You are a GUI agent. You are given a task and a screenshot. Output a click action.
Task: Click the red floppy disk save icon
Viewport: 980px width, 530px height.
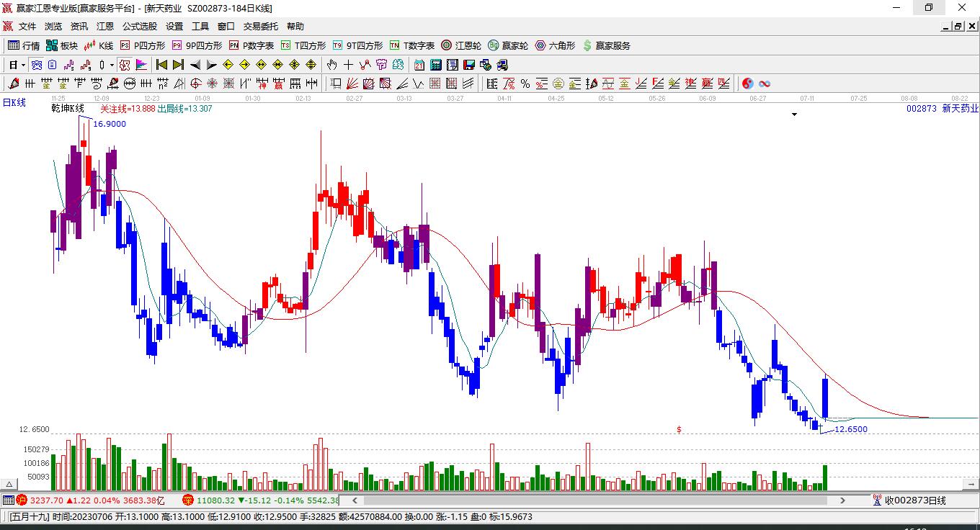pos(469,65)
